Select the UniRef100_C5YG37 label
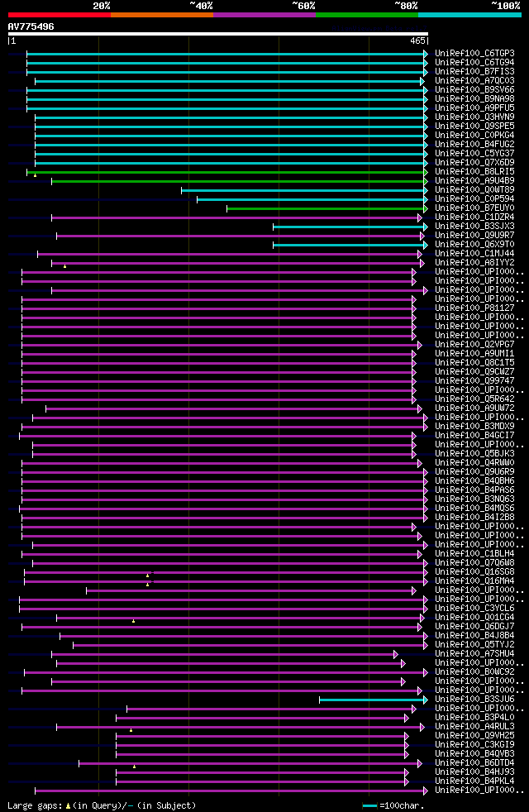Screen dimensions: 529x812 point(474,154)
